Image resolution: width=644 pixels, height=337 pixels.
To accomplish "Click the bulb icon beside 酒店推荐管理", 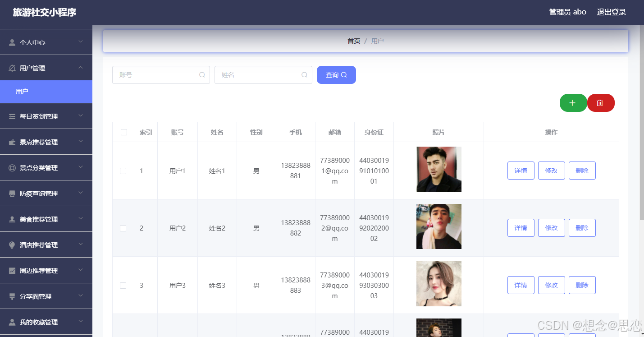I will (x=12, y=245).
